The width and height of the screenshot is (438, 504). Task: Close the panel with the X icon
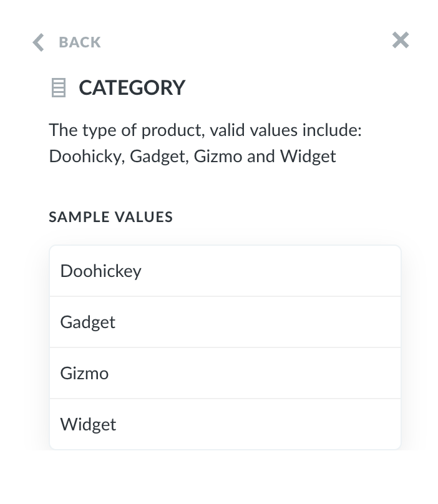tap(401, 41)
